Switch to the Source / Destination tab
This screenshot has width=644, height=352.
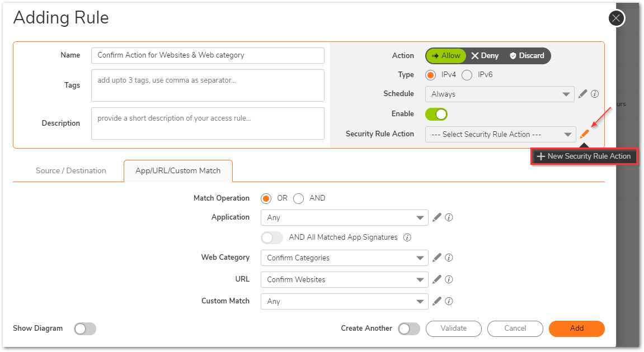point(70,171)
